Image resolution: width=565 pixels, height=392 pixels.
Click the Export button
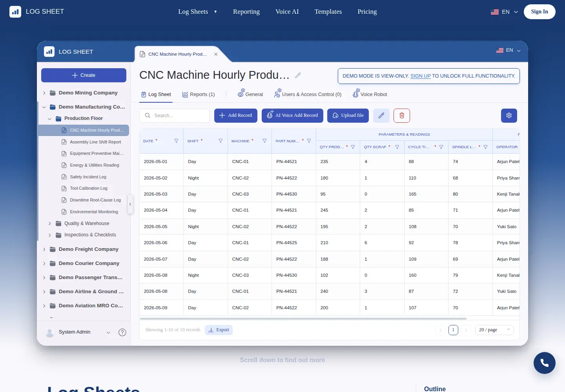coord(219,330)
